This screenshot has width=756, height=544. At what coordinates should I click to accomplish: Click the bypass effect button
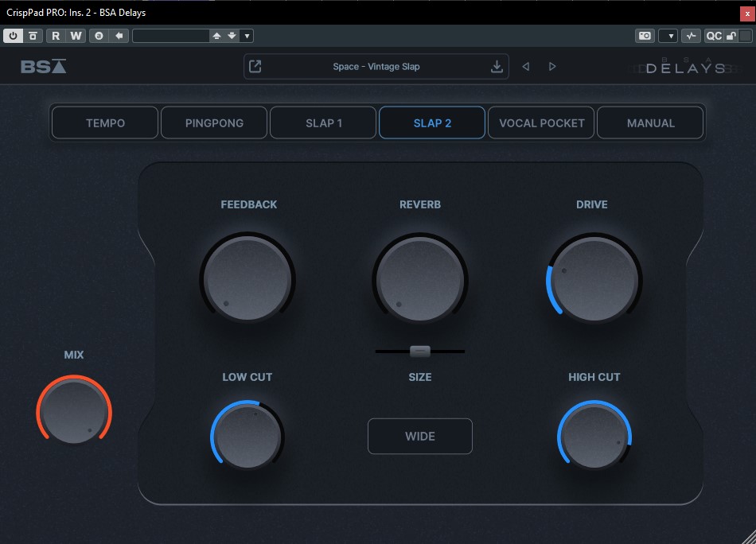[x=33, y=36]
